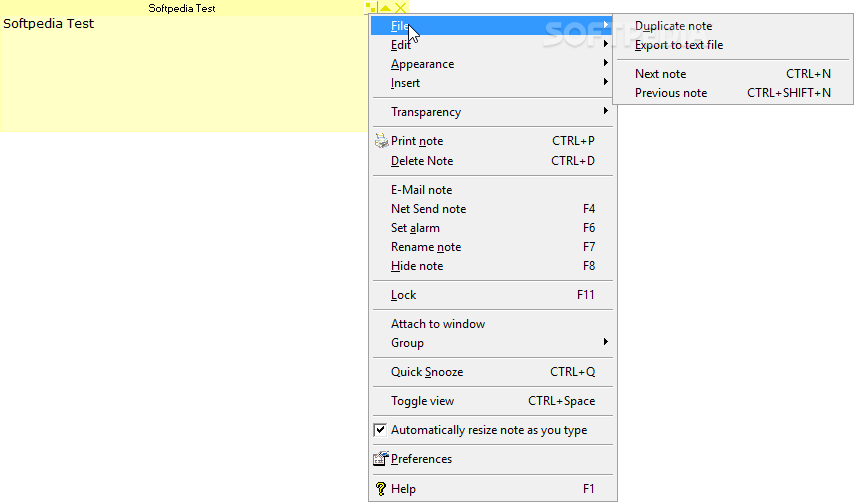Viewport: 854px width, 502px height.
Task: Expand the Edit submenu
Action: click(492, 45)
